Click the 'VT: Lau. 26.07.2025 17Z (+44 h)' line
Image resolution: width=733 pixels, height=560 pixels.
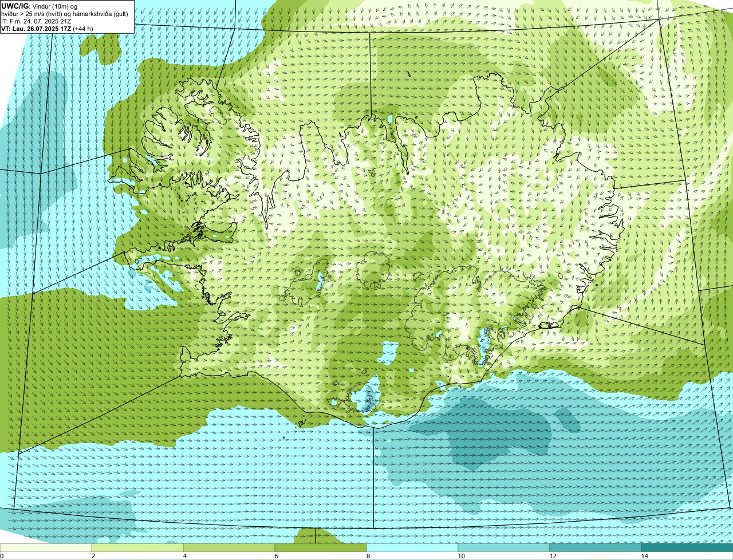47,29
